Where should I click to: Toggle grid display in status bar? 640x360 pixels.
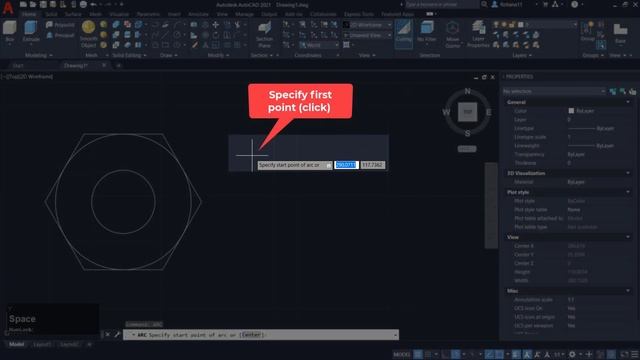418,354
